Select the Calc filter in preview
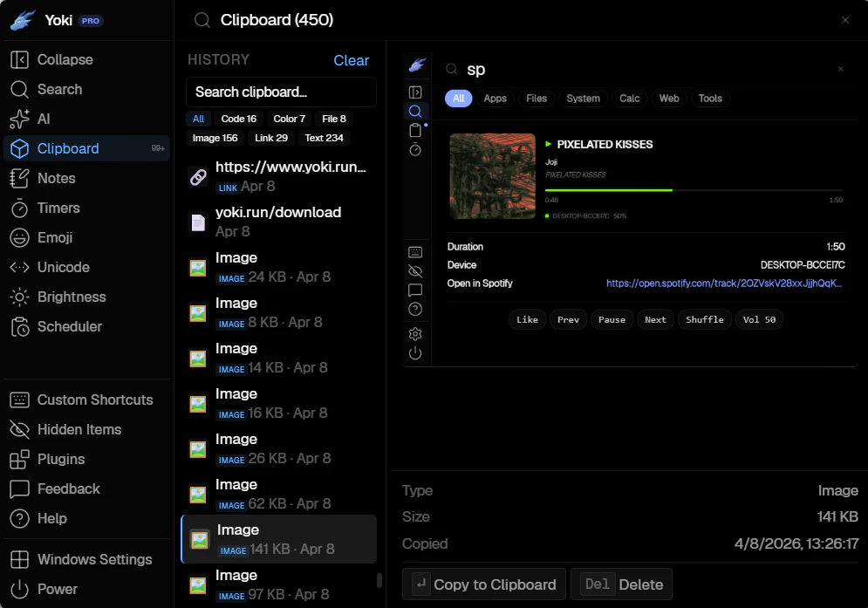 click(630, 99)
